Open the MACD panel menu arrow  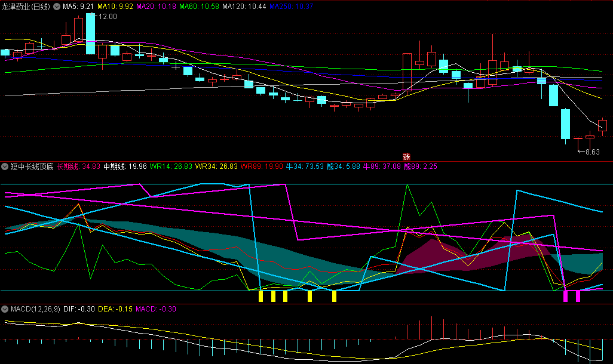point(5,309)
